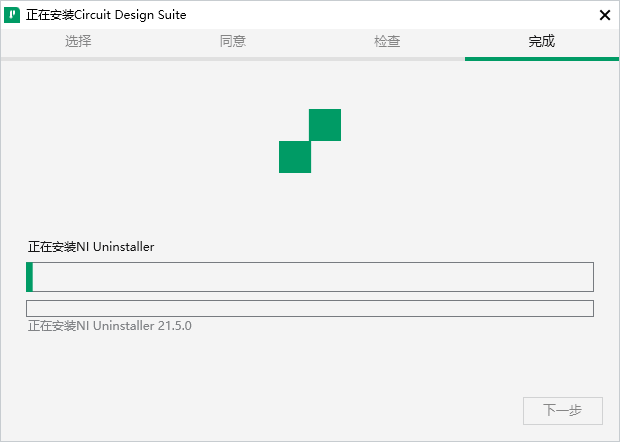This screenshot has height=442, width=620.
Task: Select the 完成 step tab
Action: point(542,41)
